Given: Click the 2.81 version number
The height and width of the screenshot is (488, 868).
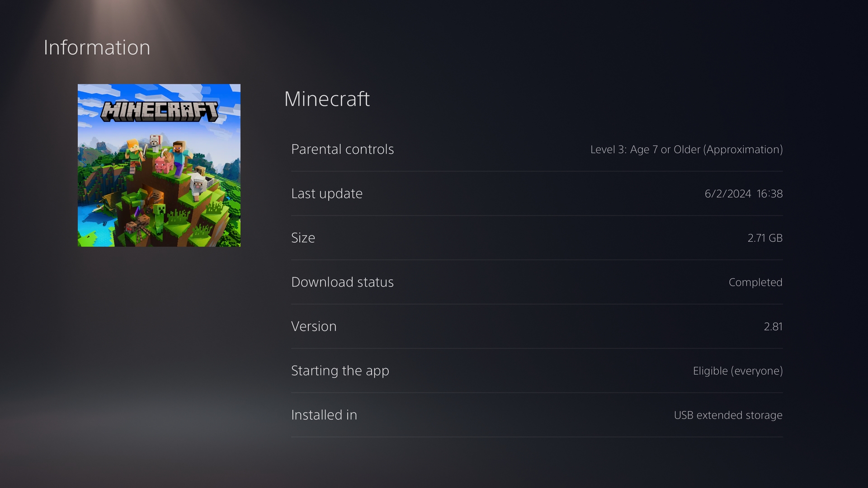Looking at the screenshot, I should 773,327.
